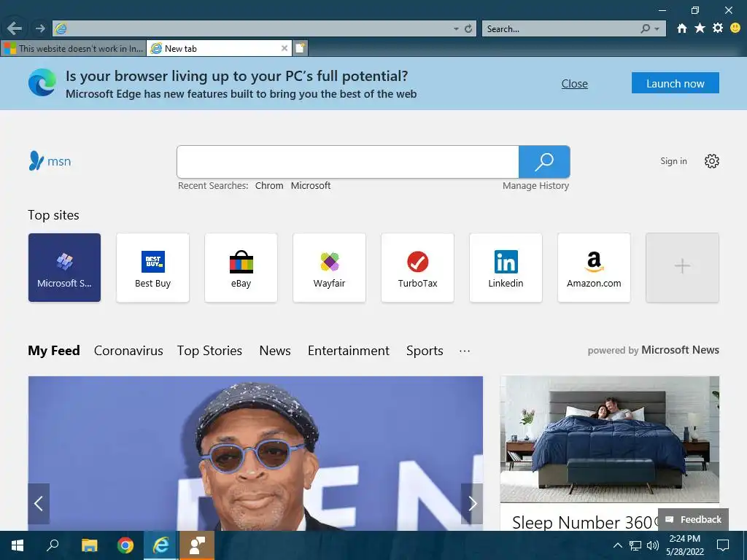Open the address bar autocomplete dropdown arrow
The height and width of the screenshot is (560, 747).
click(456, 29)
